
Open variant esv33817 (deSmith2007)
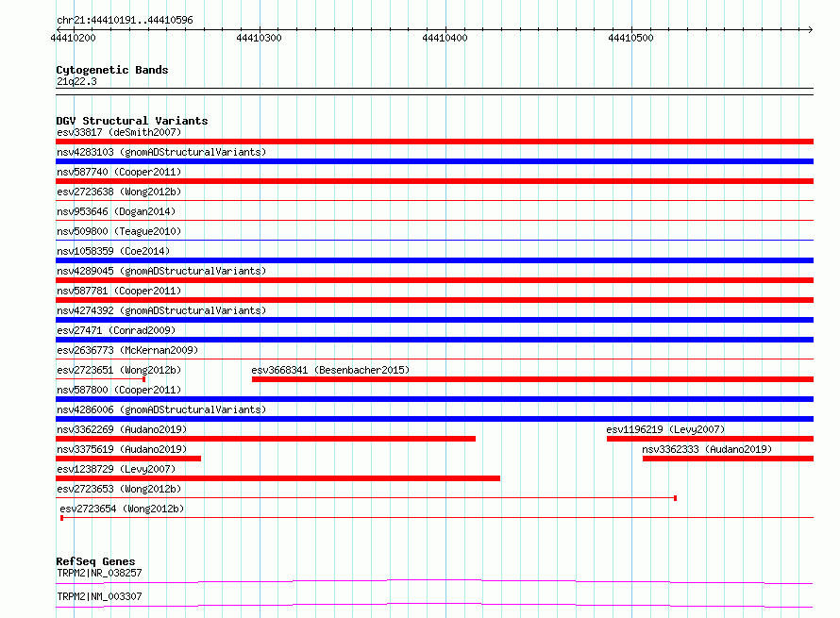pyautogui.click(x=119, y=132)
